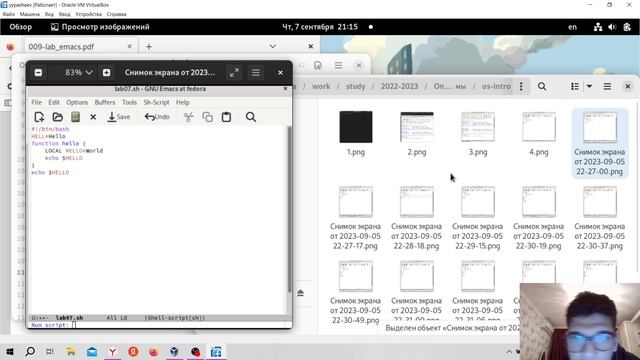The width and height of the screenshot is (640, 360).
Task: Open a new tab with plus button
Action: coord(149,47)
